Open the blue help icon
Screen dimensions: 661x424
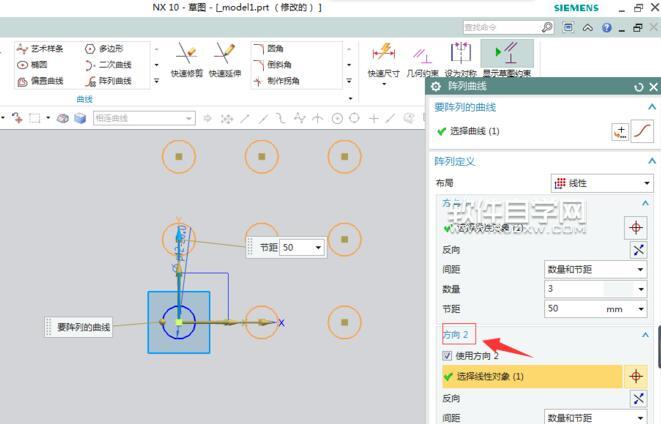pos(607,28)
